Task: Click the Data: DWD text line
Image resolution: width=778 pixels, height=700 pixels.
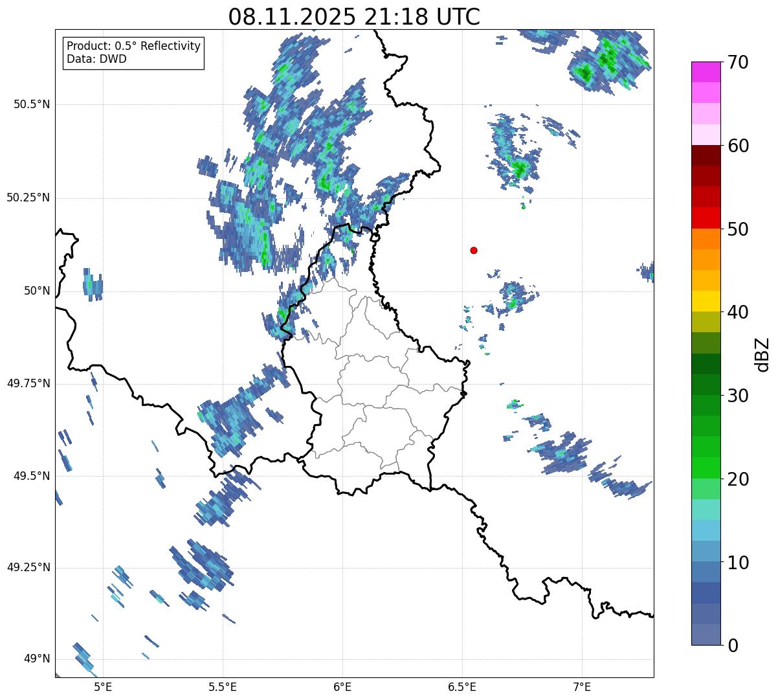Action: click(x=96, y=59)
